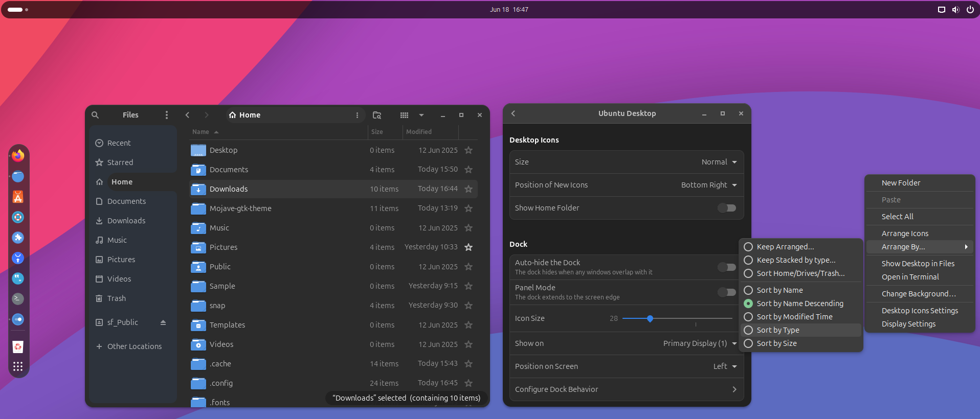The image size is (980, 419).
Task: Choose Change Background menu entry
Action: (920, 294)
